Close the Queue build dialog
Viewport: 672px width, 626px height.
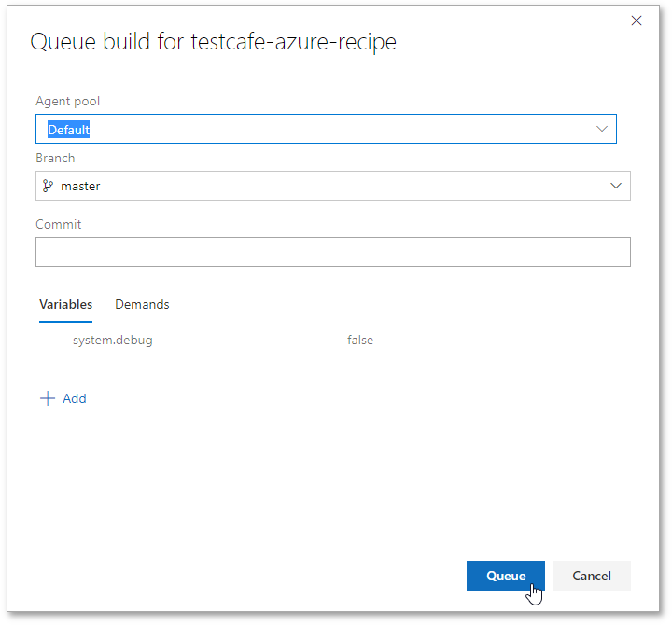637,21
